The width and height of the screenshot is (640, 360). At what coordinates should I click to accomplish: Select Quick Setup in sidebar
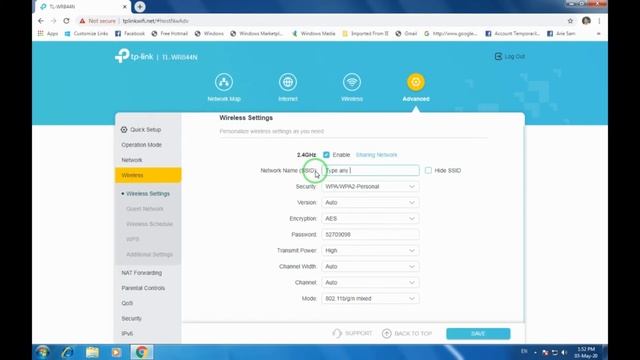pyautogui.click(x=145, y=129)
